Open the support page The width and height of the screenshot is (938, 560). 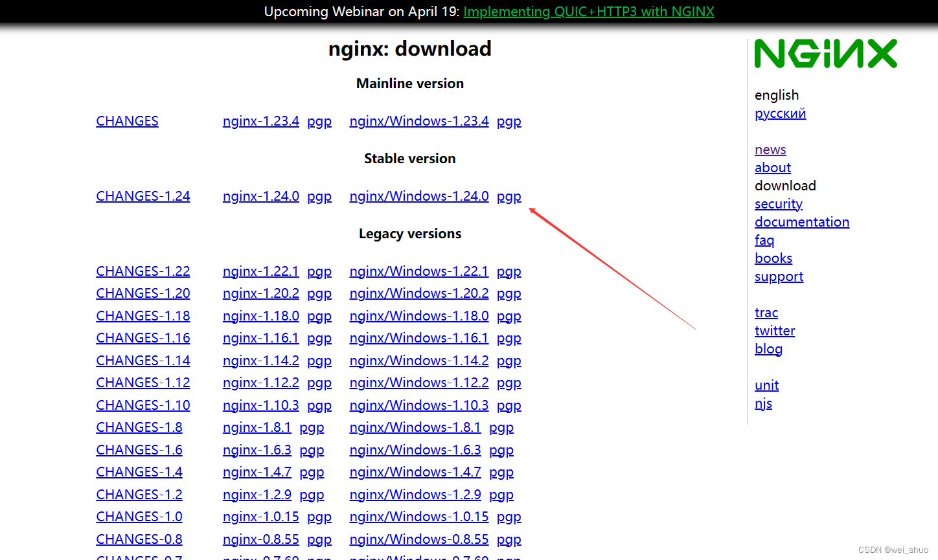pyautogui.click(x=779, y=276)
